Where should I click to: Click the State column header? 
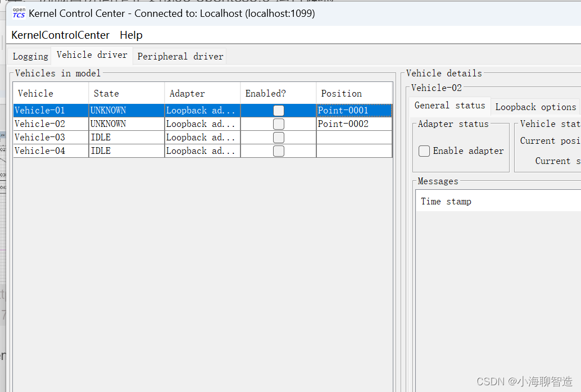click(x=127, y=93)
